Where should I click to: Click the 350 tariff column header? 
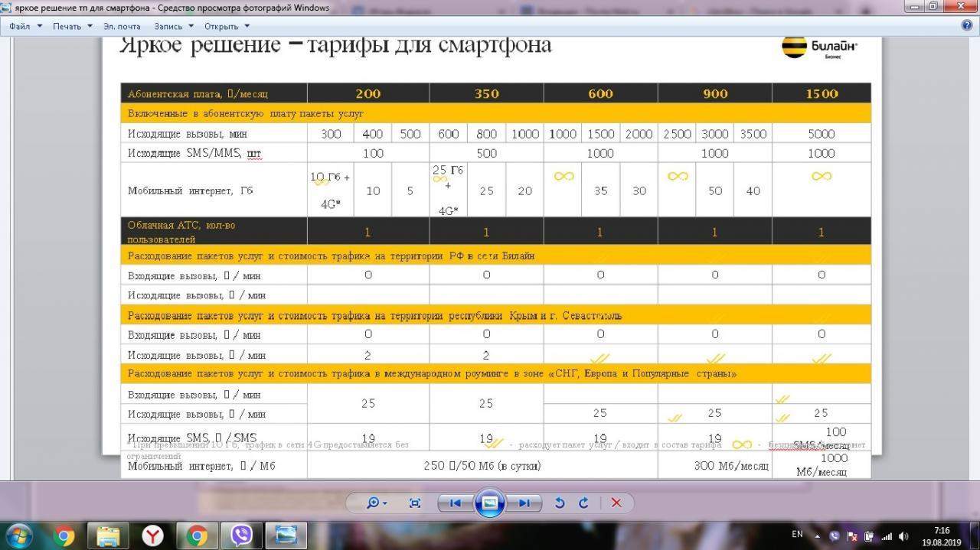486,93
